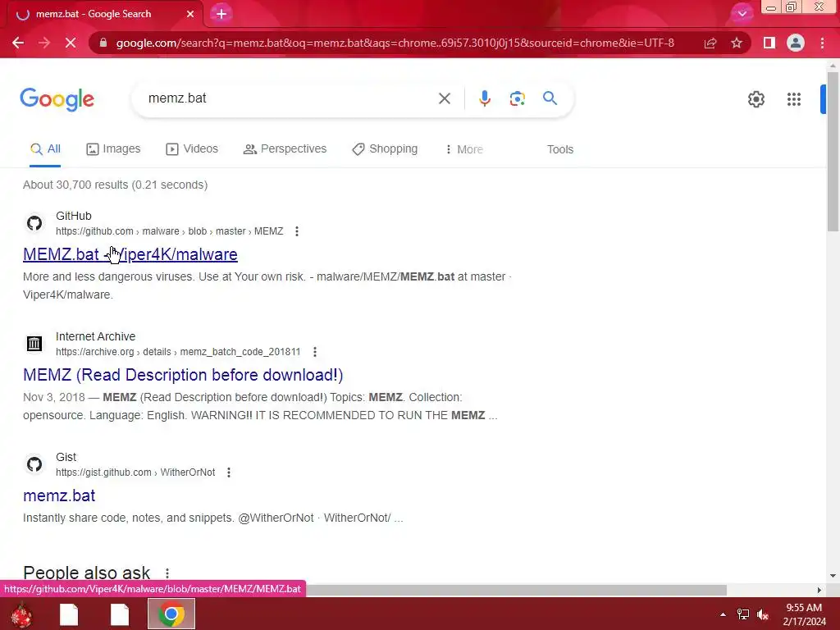Stop loading the page
Screen dimensions: 840x630
click(71, 43)
